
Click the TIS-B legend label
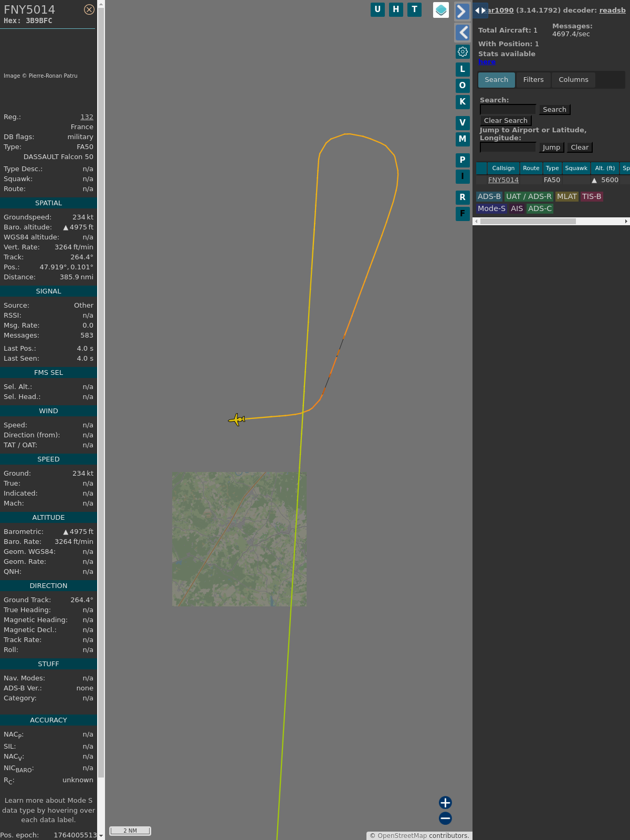point(592,196)
